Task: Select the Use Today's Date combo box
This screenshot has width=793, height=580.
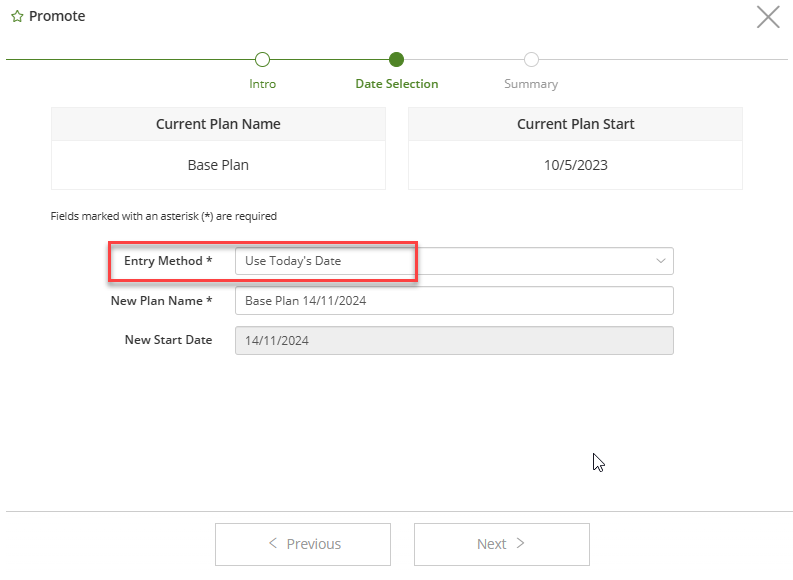Action: [x=454, y=261]
